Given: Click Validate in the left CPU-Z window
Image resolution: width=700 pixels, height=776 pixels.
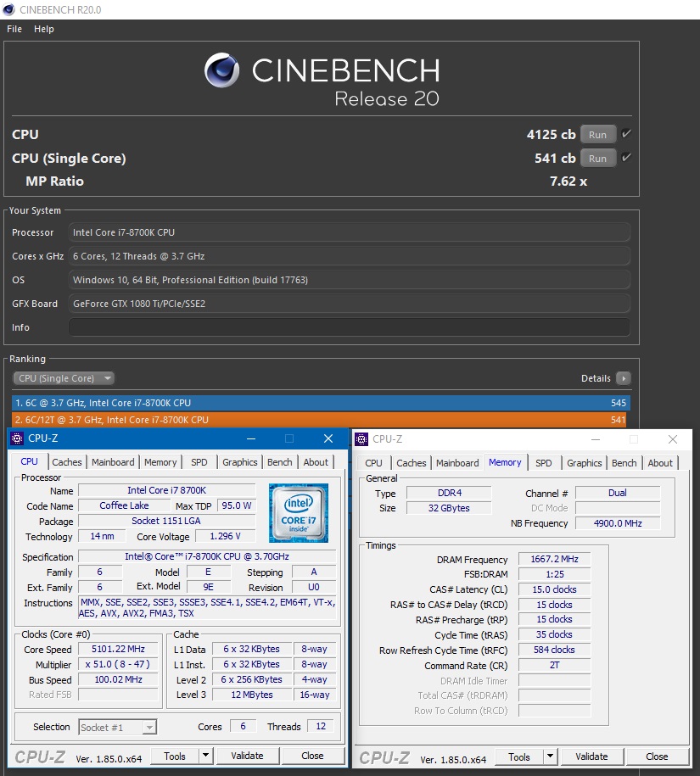Looking at the screenshot, I should [247, 756].
